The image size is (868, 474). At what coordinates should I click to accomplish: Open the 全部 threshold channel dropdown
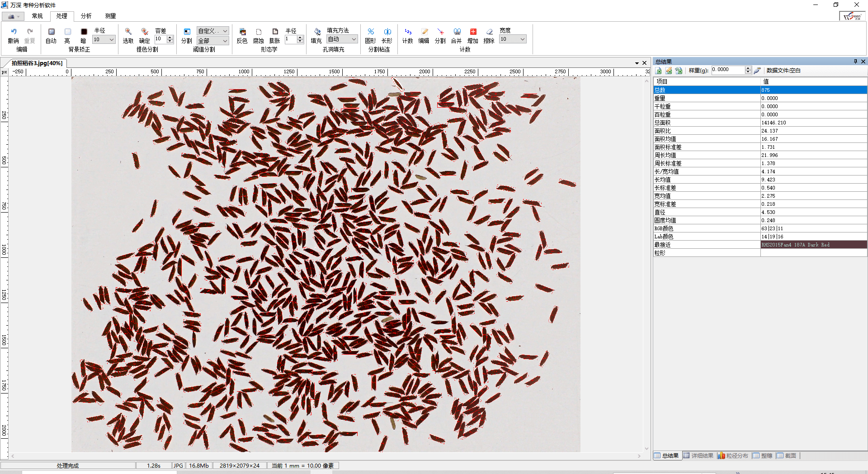pos(212,41)
